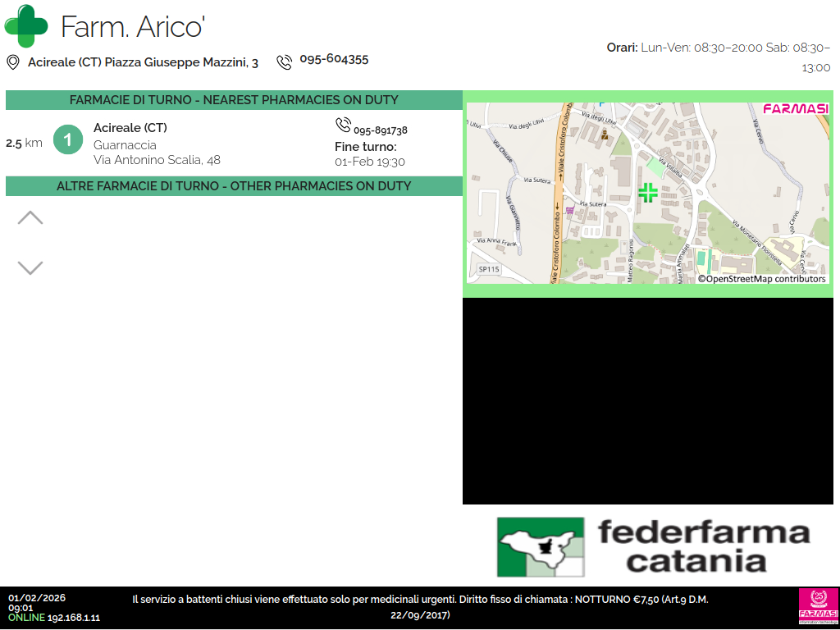This screenshot has height=630, width=840.
Task: Click the Via Antonino Scalia, 48 address
Action: coord(157,160)
